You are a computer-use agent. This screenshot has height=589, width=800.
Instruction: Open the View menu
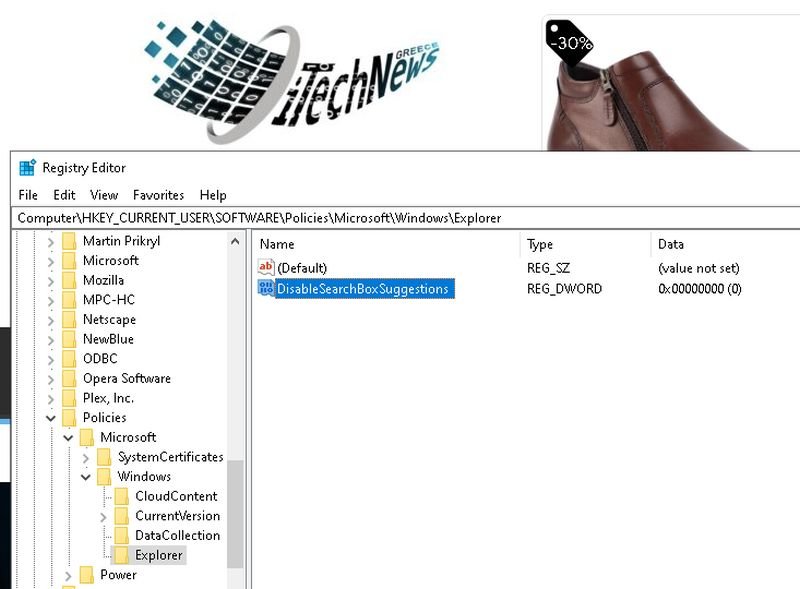click(104, 195)
